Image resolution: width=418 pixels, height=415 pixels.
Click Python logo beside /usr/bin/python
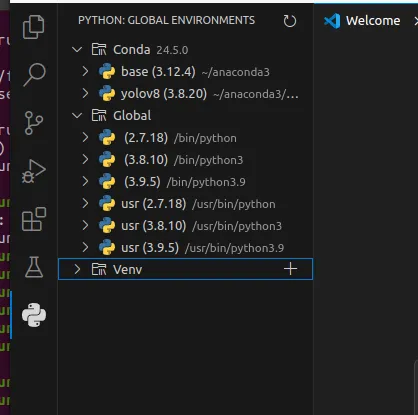click(107, 203)
